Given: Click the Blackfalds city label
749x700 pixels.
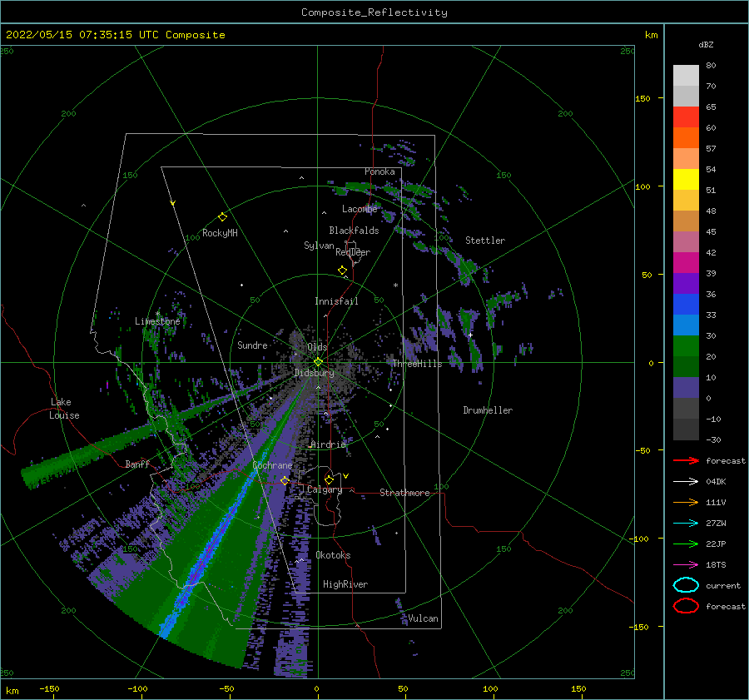Looking at the screenshot, I should (354, 231).
